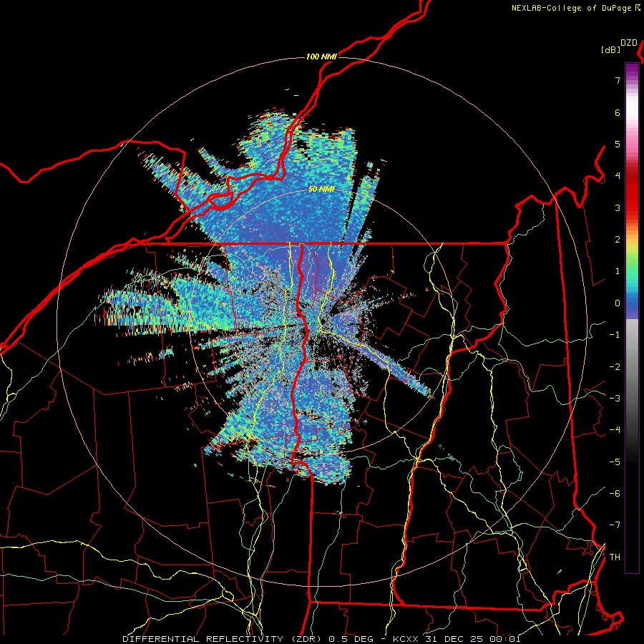Click the legend value 1
The image size is (644, 644).
pos(618,271)
